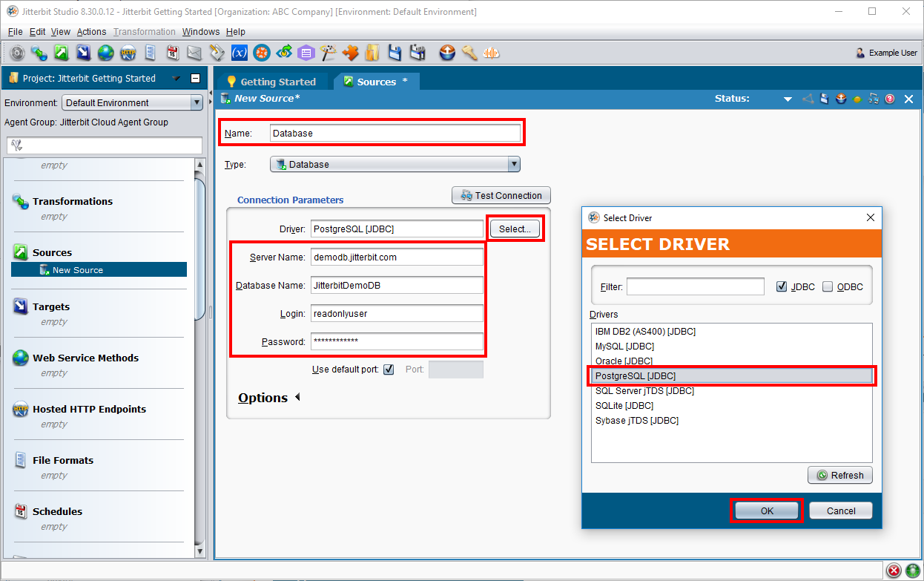924x581 pixels.
Task: Open the source Type dropdown
Action: click(x=395, y=165)
